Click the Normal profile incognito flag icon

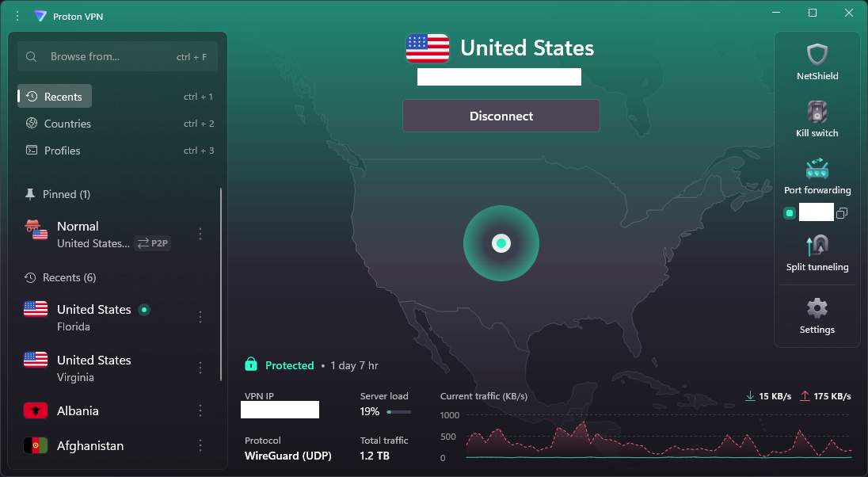(36, 230)
